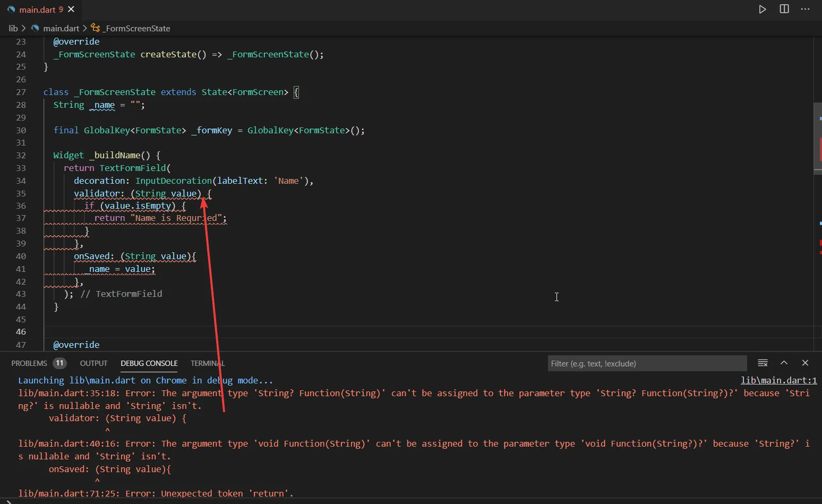The image size is (822, 504).
Task: Click 'value.isEmpty' on line 36
Action: click(x=138, y=206)
